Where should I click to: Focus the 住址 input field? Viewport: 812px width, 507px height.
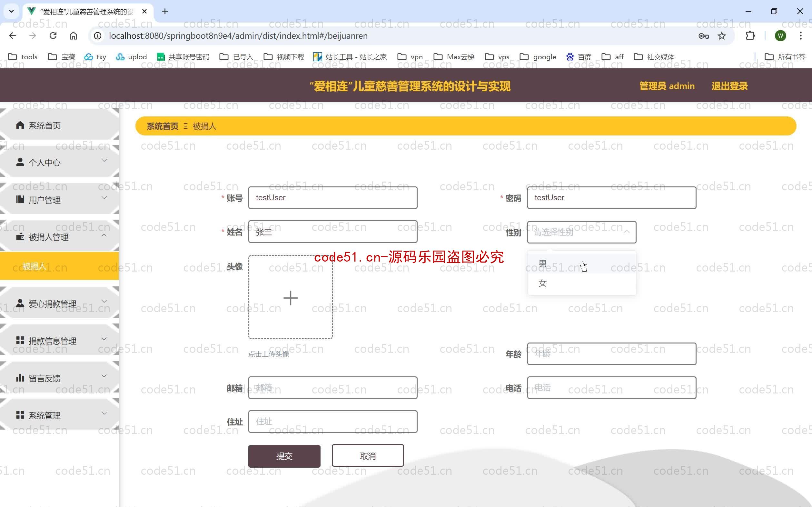[332, 422]
